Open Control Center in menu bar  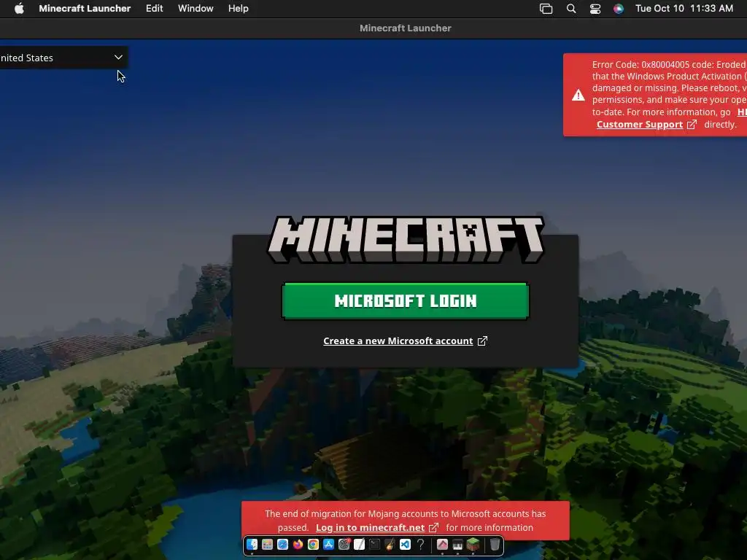[595, 9]
